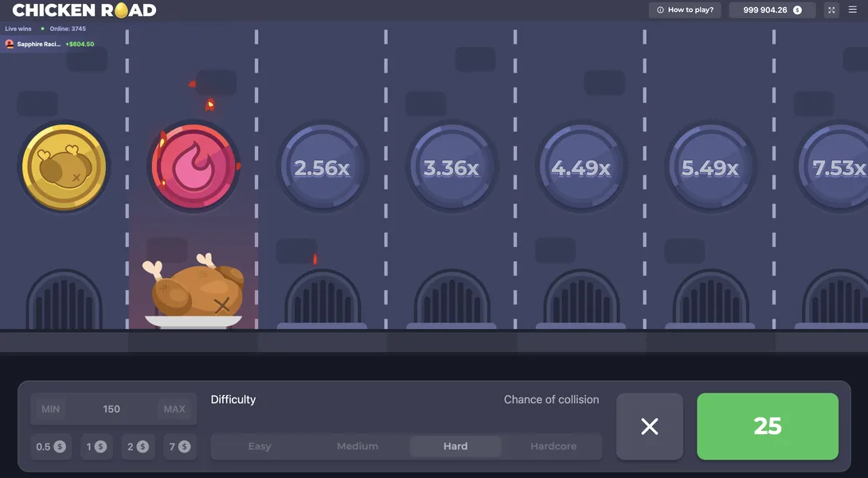Click the gold coin chicken marker
Viewport: 868px width, 478px height.
(x=63, y=167)
